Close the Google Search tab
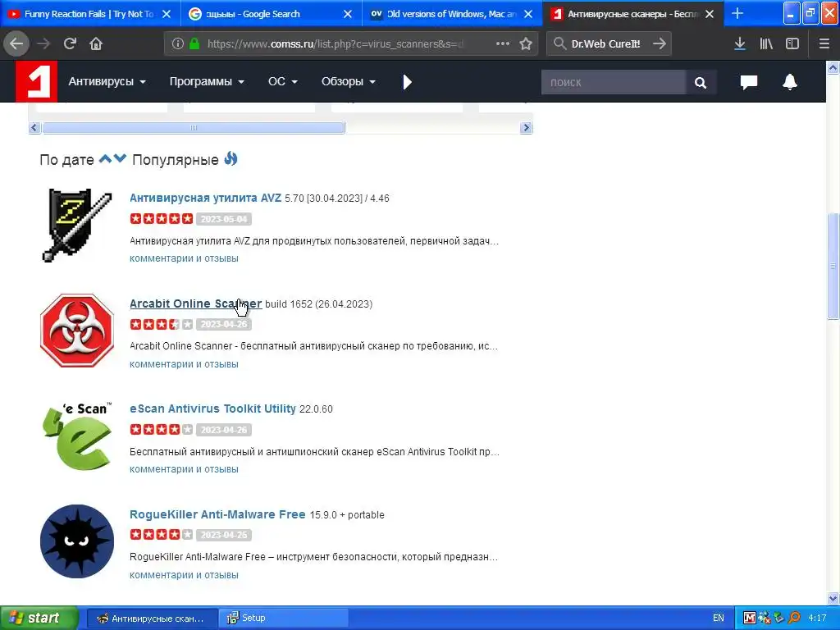840x630 pixels. tap(348, 14)
